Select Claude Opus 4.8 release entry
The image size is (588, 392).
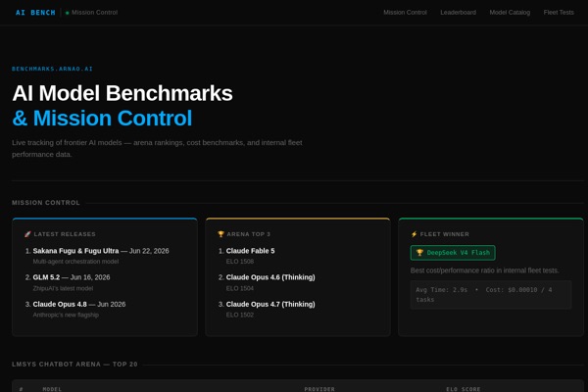[x=79, y=304]
